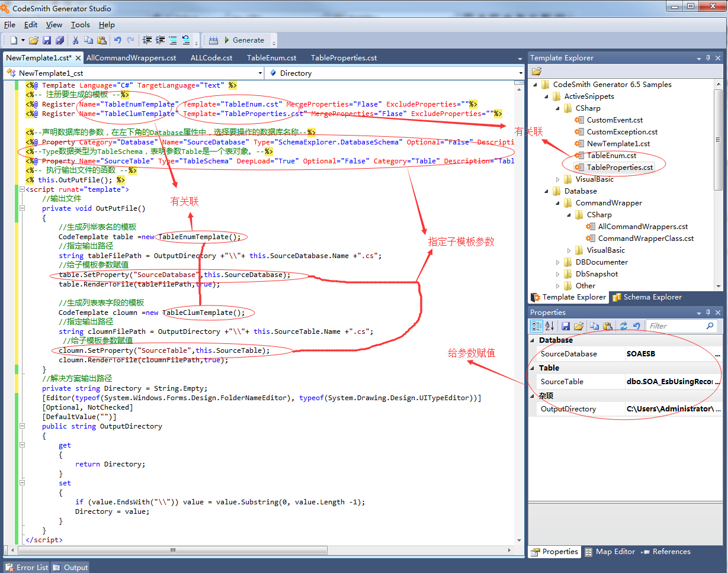The height and width of the screenshot is (573, 728).
Task: Save property set in Properties panel
Action: tap(566, 326)
